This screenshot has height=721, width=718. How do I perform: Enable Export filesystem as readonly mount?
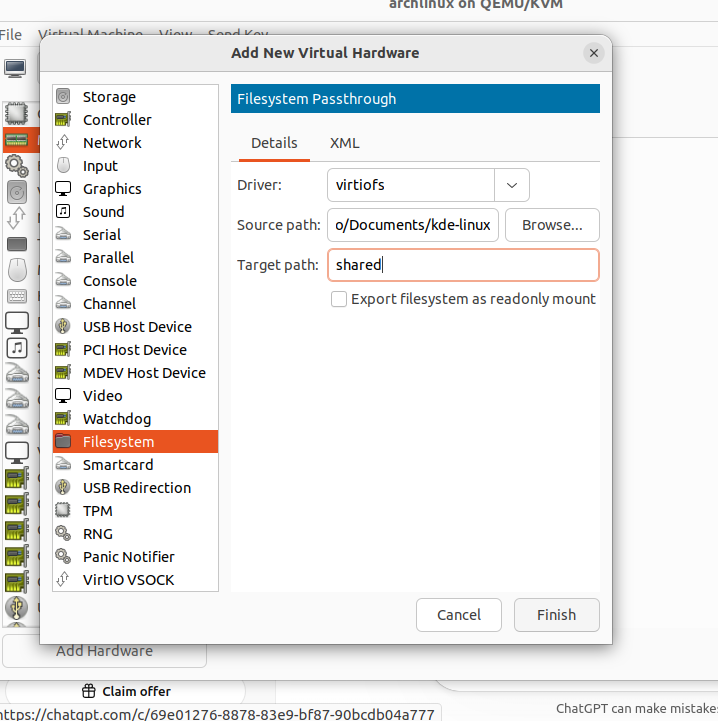pyautogui.click(x=339, y=299)
